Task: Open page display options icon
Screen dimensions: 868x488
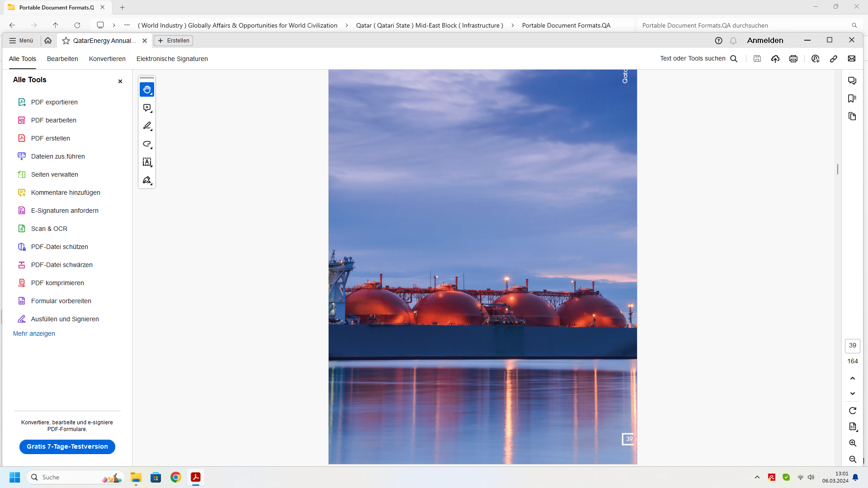Action: coord(853,427)
